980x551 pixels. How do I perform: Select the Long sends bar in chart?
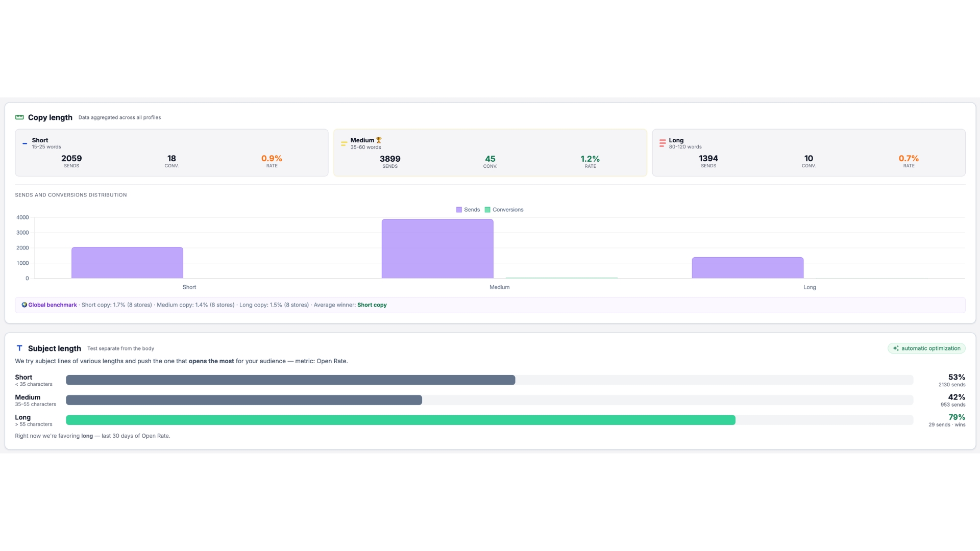tap(748, 268)
